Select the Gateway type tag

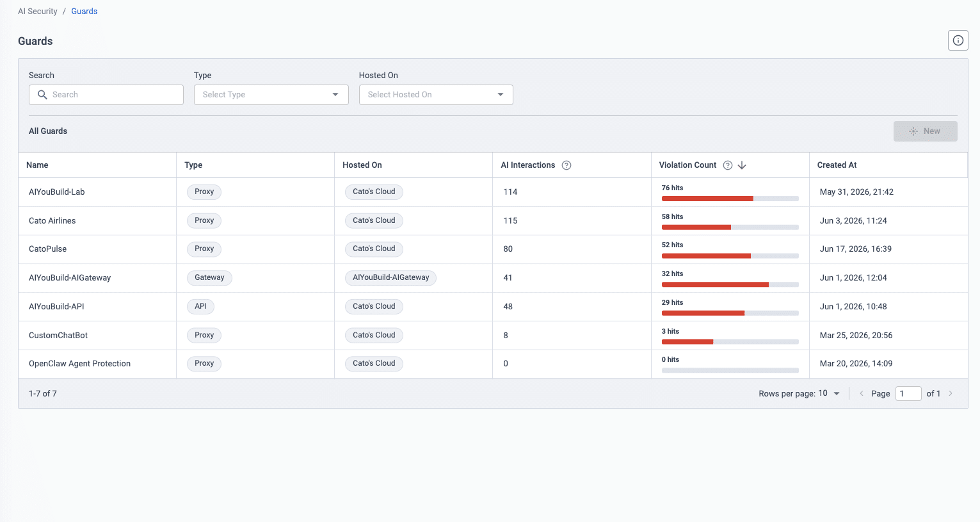[x=210, y=277]
